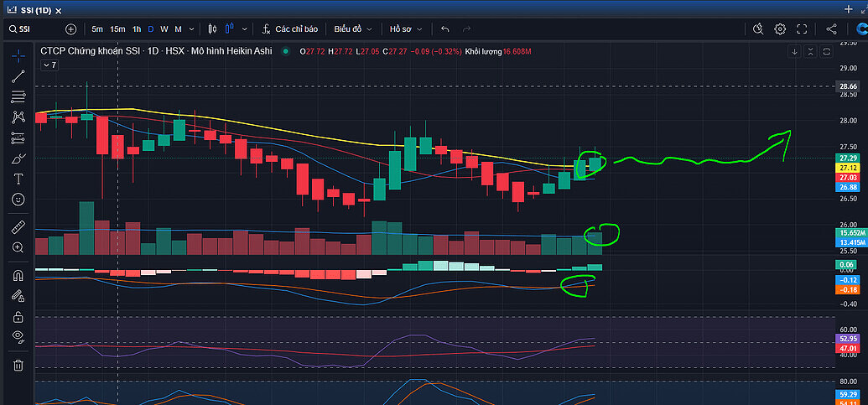Click the Khối lượng 16.608M volume readout
The width and height of the screenshot is (868, 405).
[499, 51]
